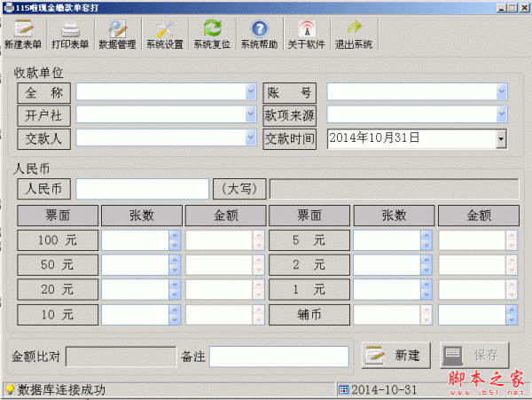Viewport: 532px width, 400px height.
Task: Expand the 交款人 dropdown
Action: (x=251, y=137)
